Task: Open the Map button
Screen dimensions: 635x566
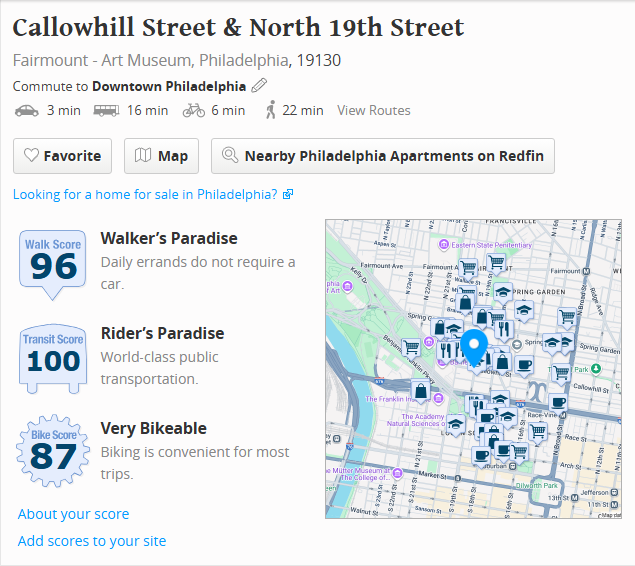Action: point(161,156)
